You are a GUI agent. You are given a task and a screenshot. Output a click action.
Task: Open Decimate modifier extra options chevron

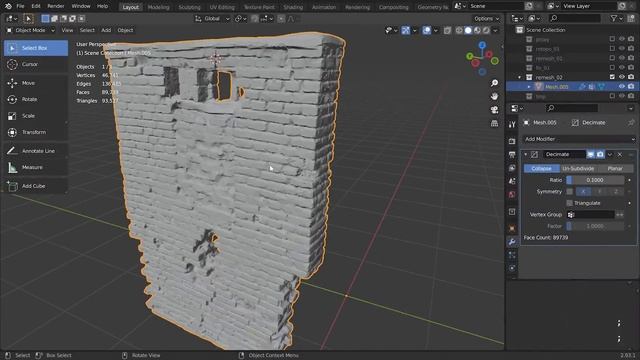pyautogui.click(x=610, y=154)
